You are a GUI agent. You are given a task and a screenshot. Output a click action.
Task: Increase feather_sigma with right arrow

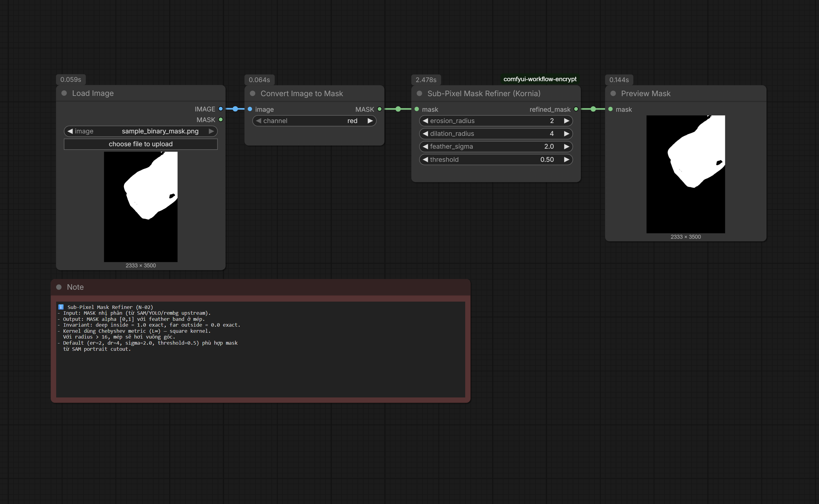tap(566, 147)
